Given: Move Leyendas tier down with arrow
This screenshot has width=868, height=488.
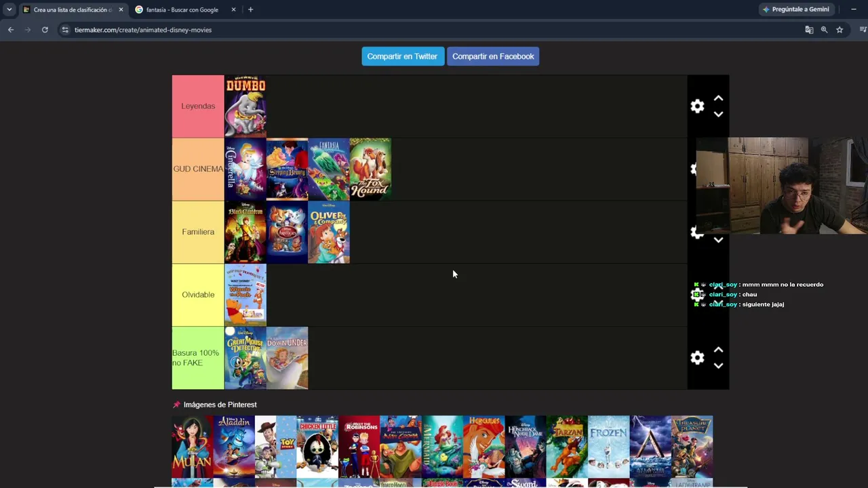Looking at the screenshot, I should 718,114.
